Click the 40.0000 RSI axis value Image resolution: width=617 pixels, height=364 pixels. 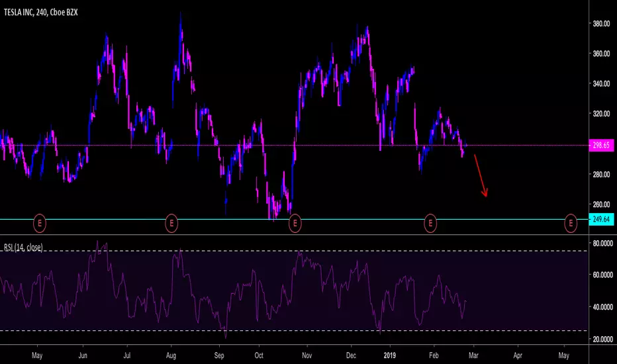[x=603, y=307]
